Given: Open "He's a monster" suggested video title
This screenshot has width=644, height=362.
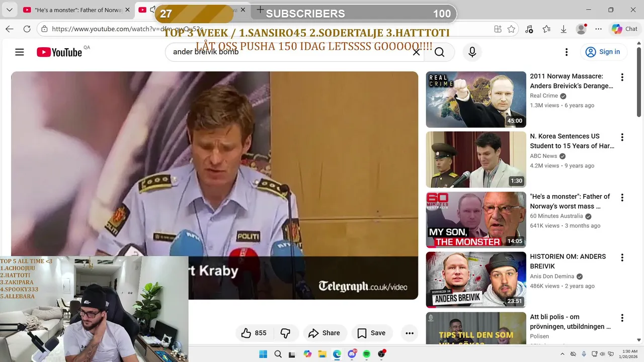Looking at the screenshot, I should 570,201.
